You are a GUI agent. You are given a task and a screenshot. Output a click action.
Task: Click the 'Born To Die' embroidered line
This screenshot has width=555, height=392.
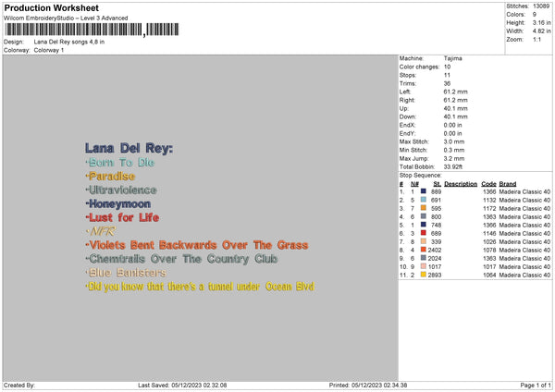point(120,163)
